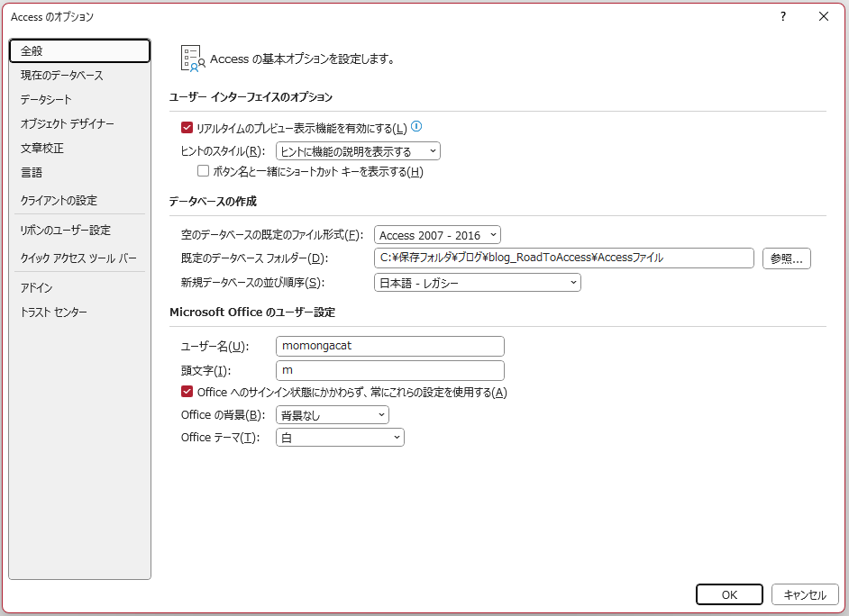This screenshot has width=849, height=616.
Task: Open the オブジェクト デザイナー category
Action: click(x=68, y=124)
